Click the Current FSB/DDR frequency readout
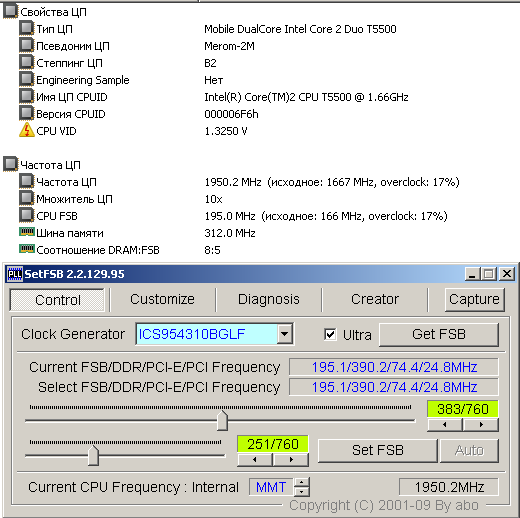 394,367
